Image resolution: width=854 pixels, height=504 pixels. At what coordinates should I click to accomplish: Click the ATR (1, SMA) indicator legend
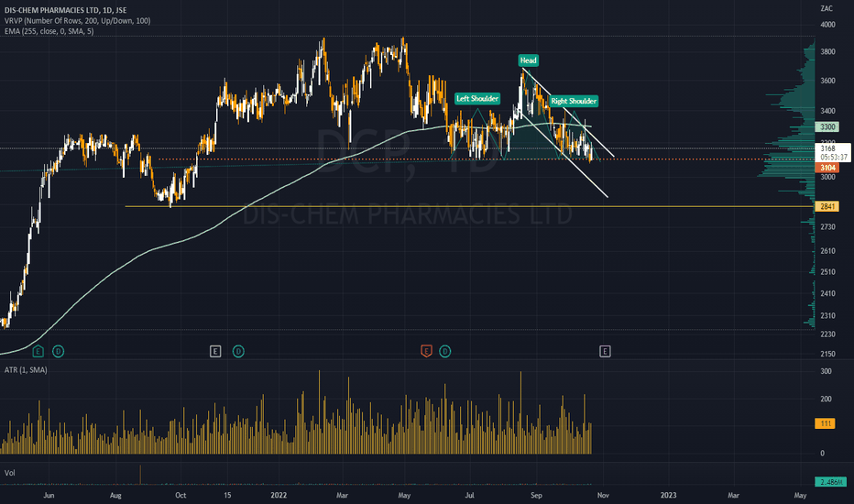pyautogui.click(x=26, y=370)
